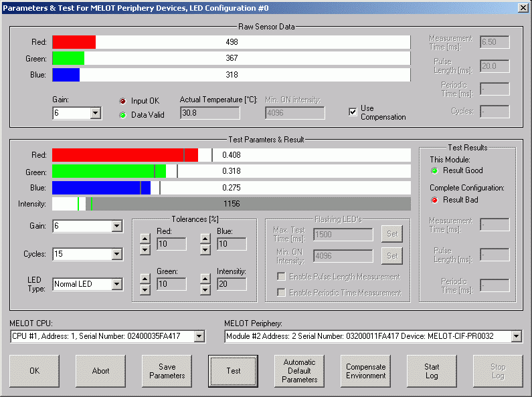Increase the Red tolerance with up arrow

click(145, 239)
